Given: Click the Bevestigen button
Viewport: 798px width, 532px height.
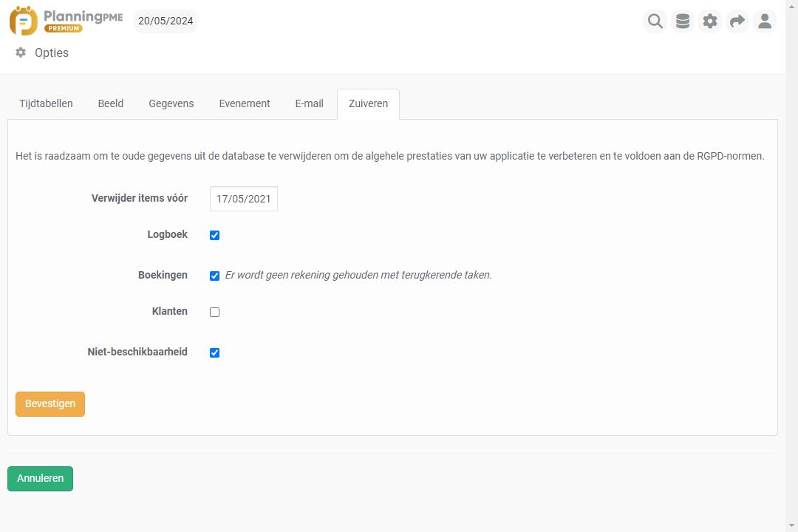Looking at the screenshot, I should tap(50, 403).
